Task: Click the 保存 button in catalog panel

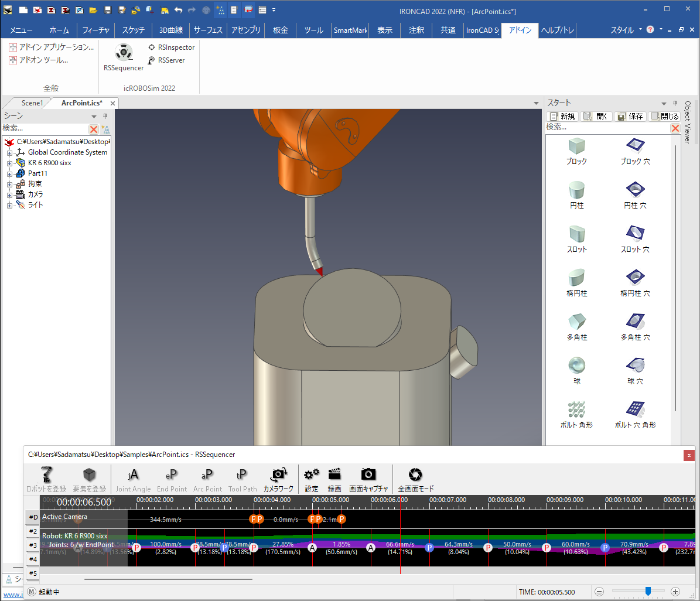Action: coord(630,116)
